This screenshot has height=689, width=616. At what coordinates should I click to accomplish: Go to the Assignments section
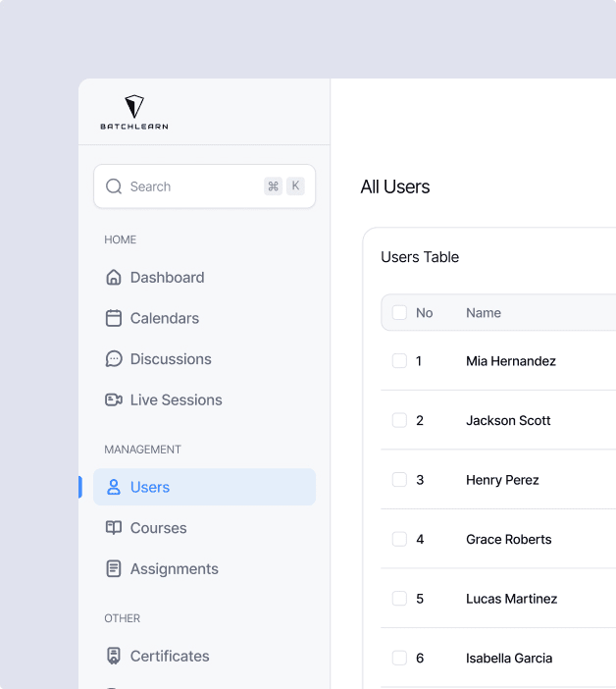(x=174, y=568)
